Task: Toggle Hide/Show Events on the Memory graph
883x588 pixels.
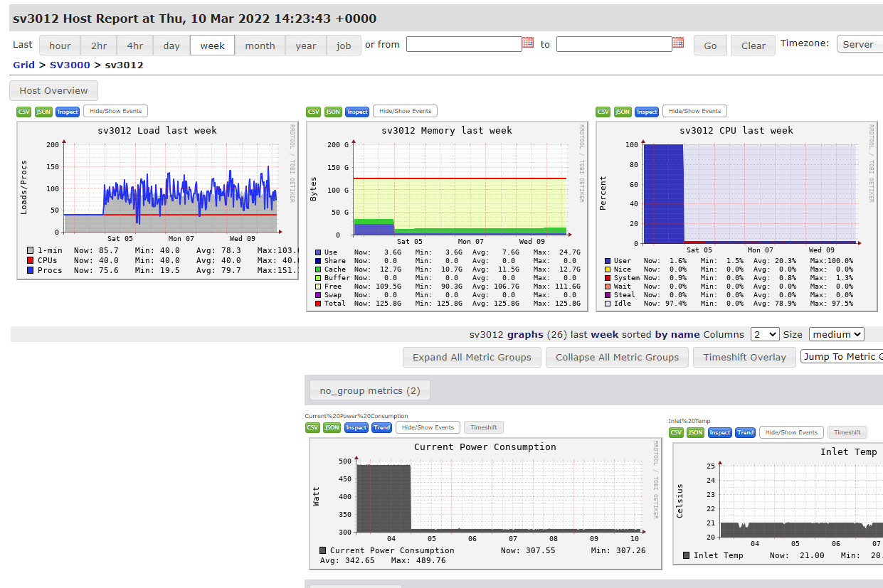Action: [x=405, y=111]
